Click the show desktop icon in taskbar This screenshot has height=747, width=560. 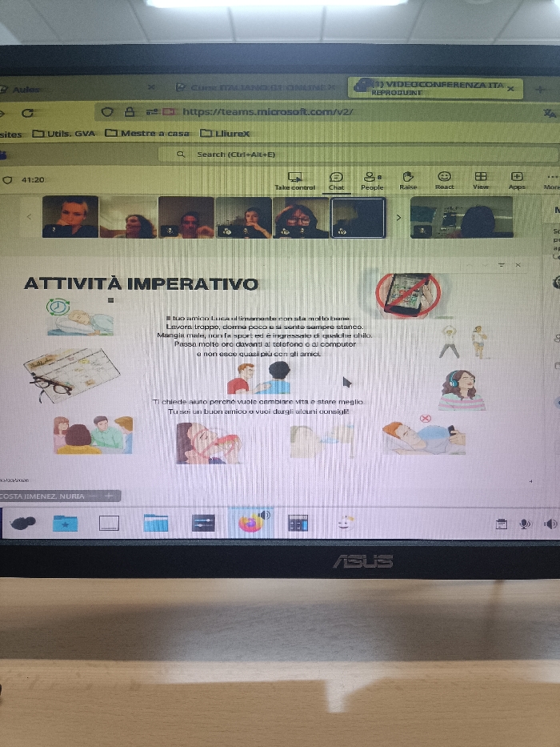point(109,523)
